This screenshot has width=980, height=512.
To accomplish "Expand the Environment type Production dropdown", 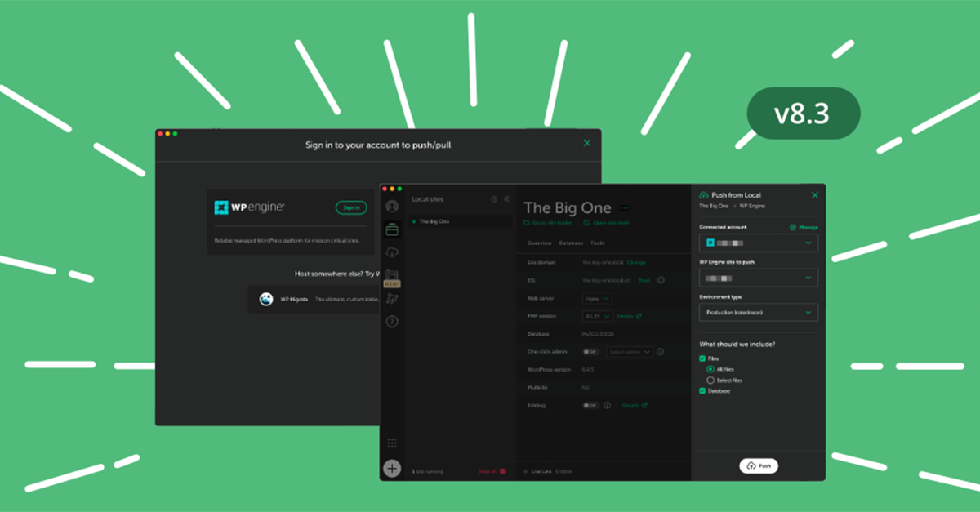I will pyautogui.click(x=759, y=313).
